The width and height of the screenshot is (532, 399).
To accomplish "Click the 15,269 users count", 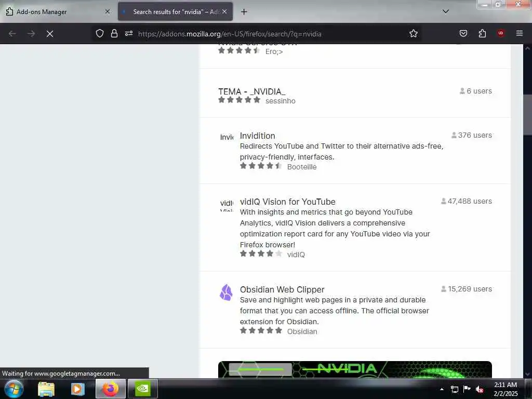I will point(466,289).
